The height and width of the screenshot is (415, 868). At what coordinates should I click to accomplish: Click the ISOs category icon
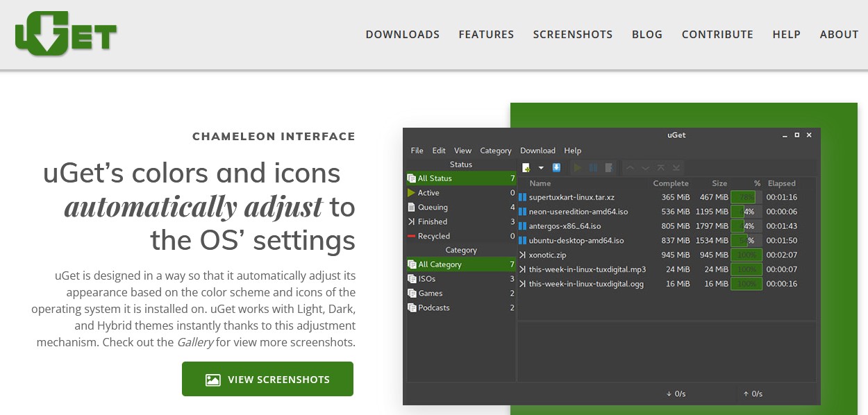412,279
